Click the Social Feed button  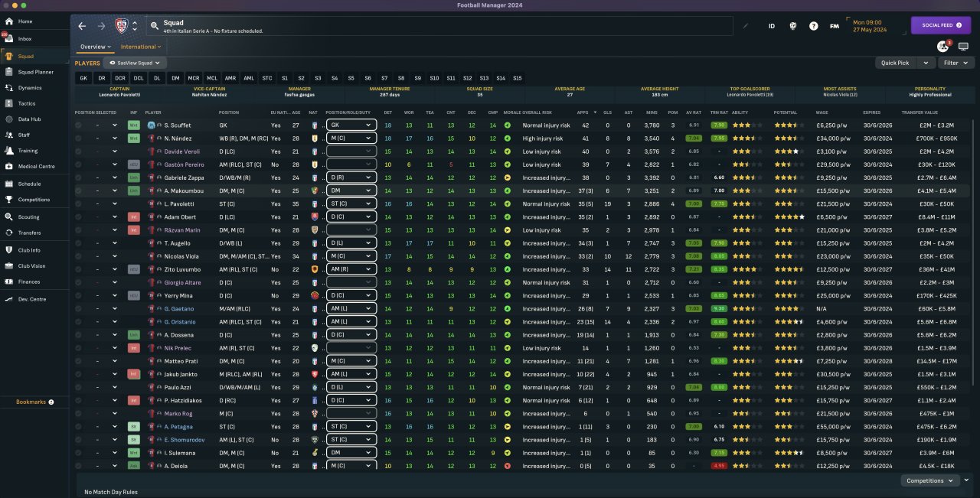tap(940, 25)
